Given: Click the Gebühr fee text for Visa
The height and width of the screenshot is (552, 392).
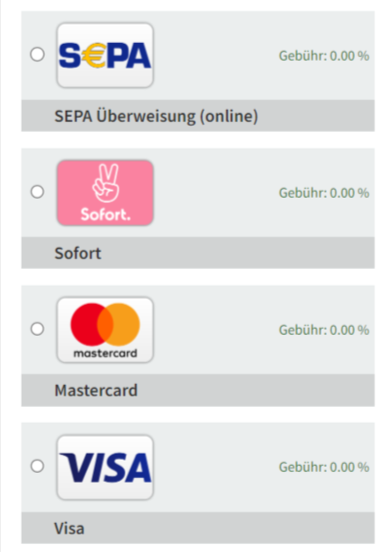Looking at the screenshot, I should 324,467.
